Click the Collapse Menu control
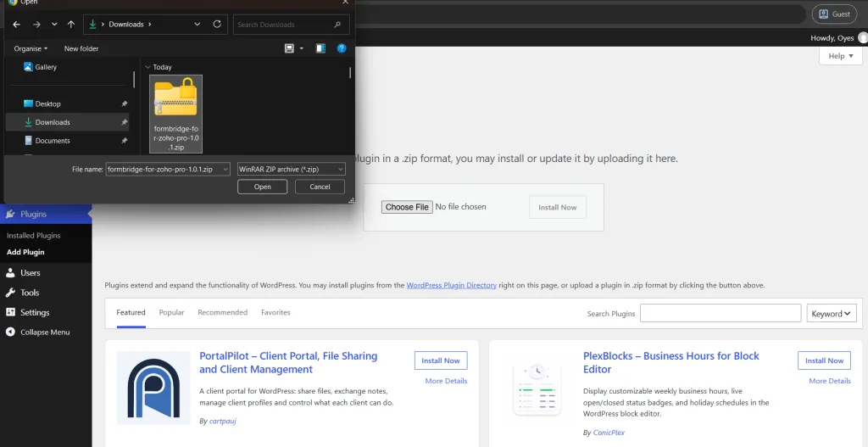The image size is (868, 447). pos(46,332)
